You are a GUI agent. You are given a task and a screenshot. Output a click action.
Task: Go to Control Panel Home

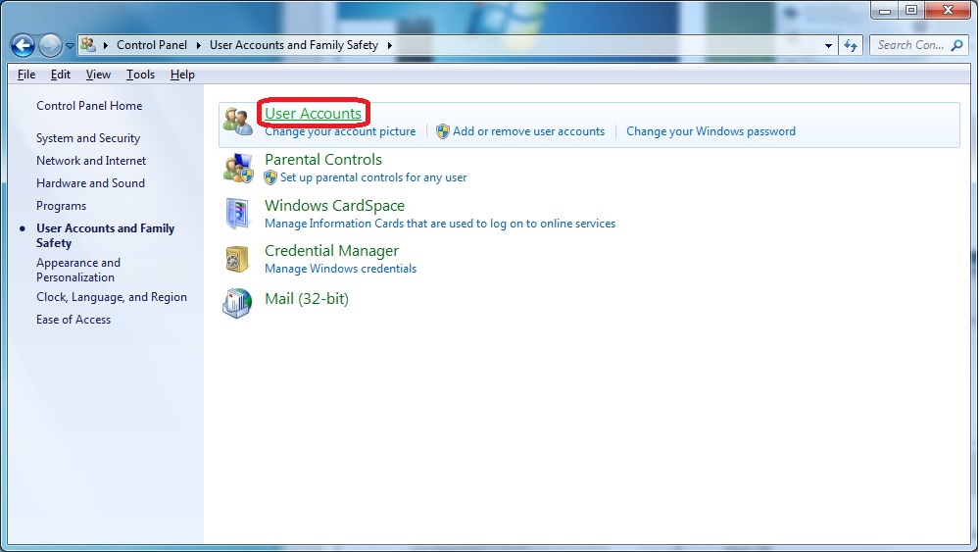[x=89, y=106]
